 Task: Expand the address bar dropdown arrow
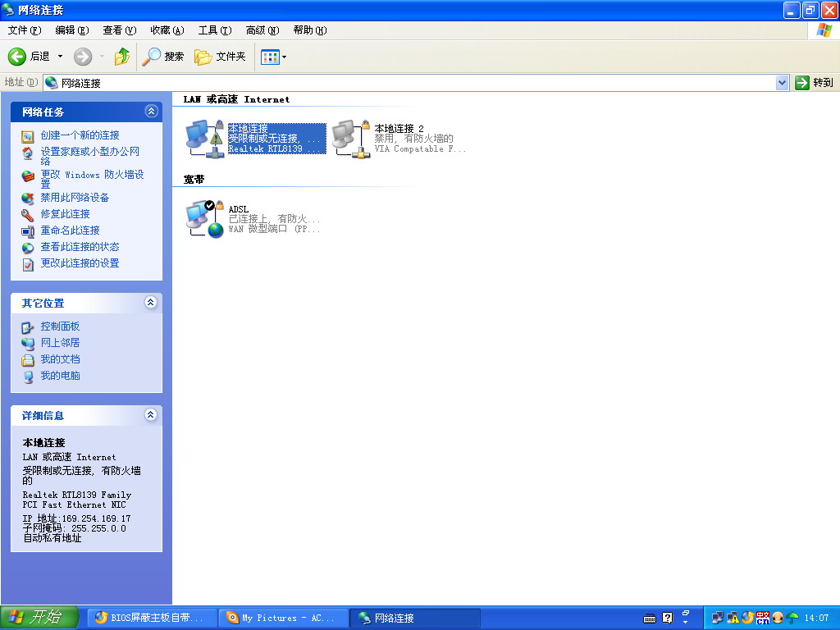[x=782, y=83]
